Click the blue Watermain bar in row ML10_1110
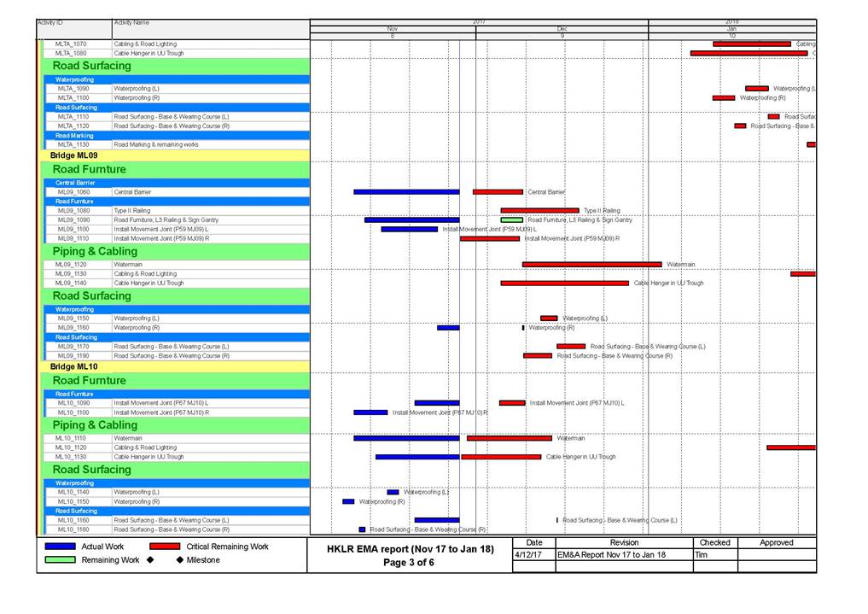 tap(406, 438)
